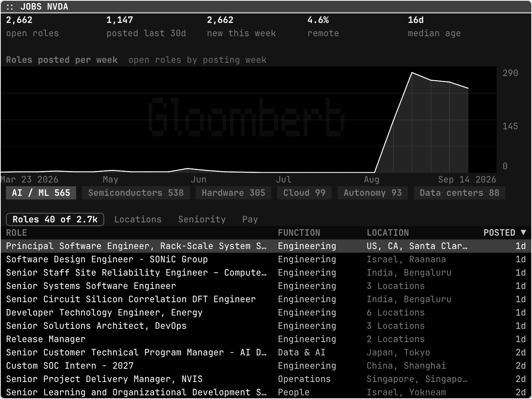Sort by the ROLE column header
Image resolution: width=532 pixels, height=399 pixels.
[17, 233]
